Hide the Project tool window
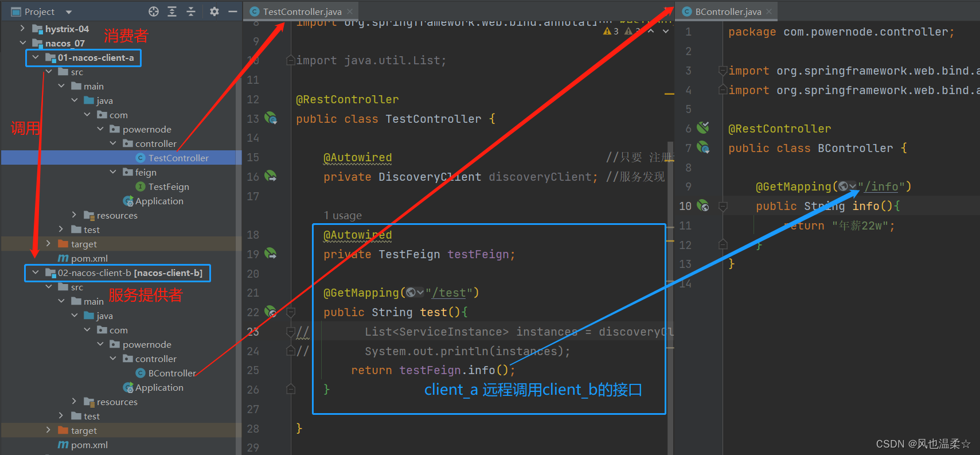980x455 pixels. (232, 11)
